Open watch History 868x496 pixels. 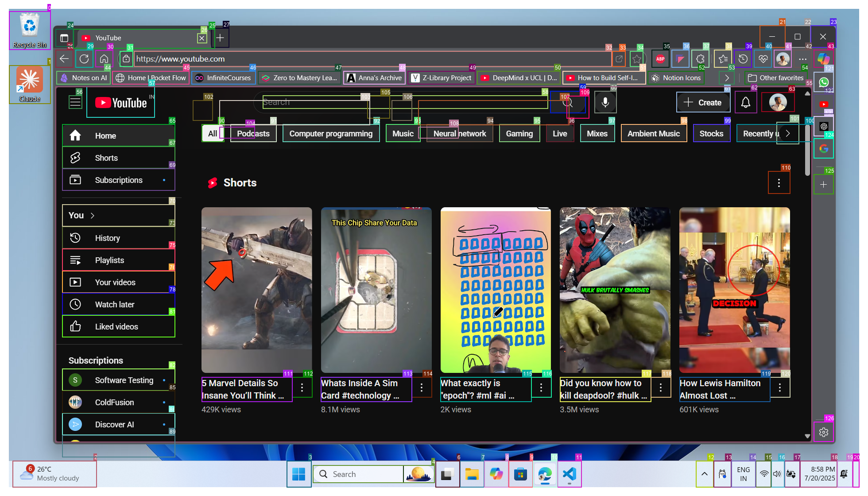point(119,238)
